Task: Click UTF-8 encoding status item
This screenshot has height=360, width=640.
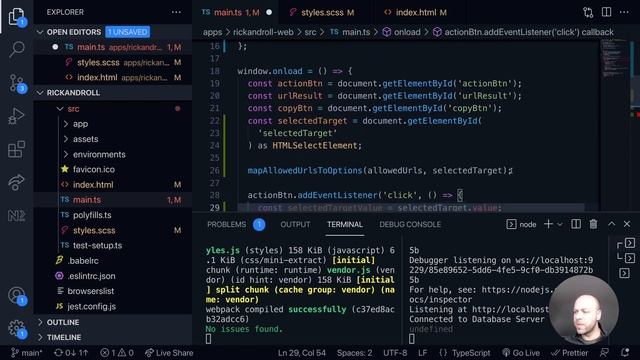Action: [395, 353]
